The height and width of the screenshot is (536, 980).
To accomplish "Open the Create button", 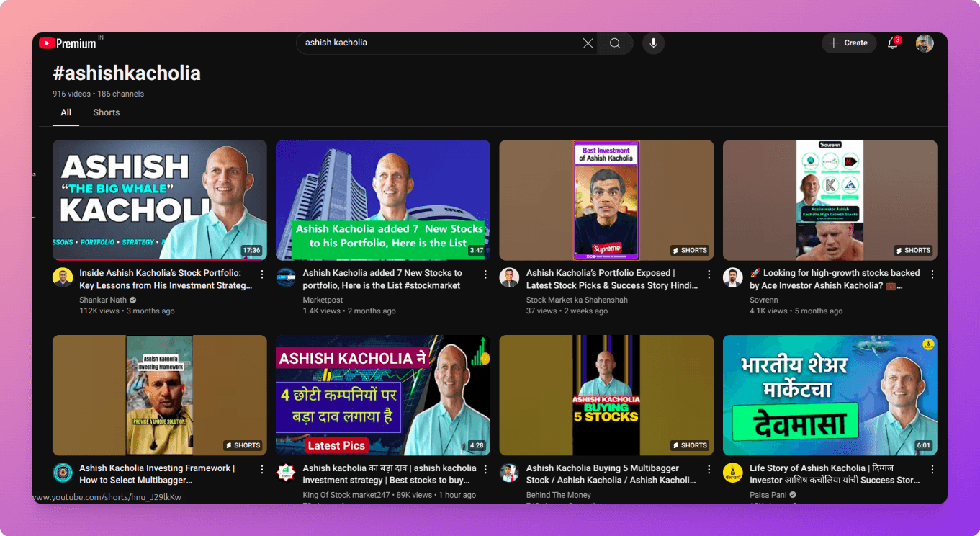I will [849, 43].
